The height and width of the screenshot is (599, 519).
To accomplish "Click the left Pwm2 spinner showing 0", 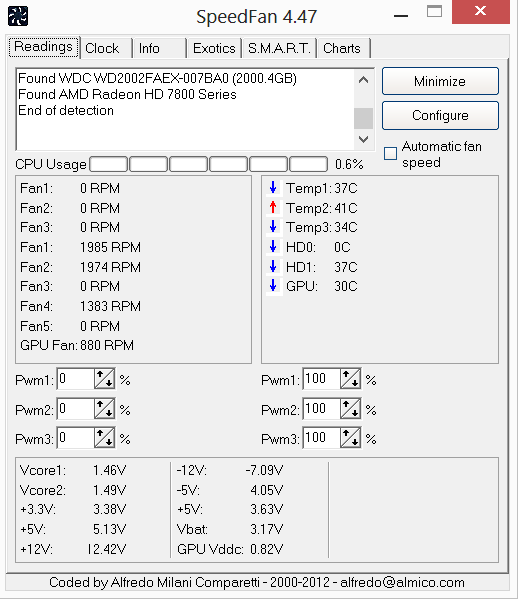I will [x=105, y=408].
